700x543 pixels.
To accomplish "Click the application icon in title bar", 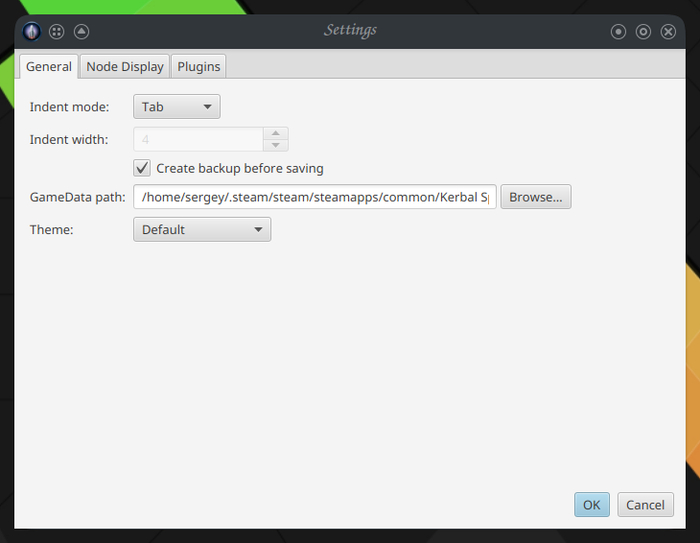I will pyautogui.click(x=32, y=32).
